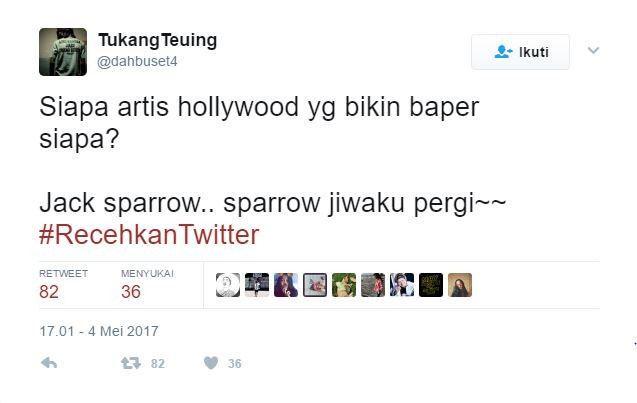The image size is (637, 403).
Task: Click the retweet icon
Action: (x=131, y=363)
